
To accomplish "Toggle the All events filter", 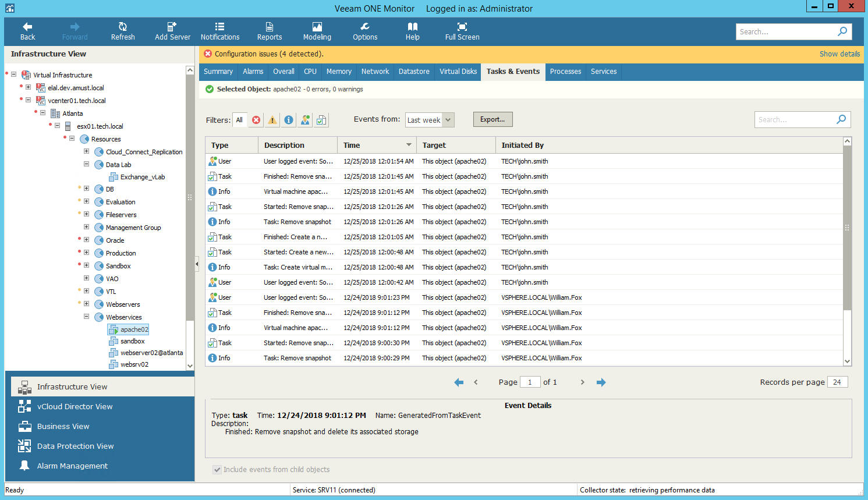I will [239, 120].
